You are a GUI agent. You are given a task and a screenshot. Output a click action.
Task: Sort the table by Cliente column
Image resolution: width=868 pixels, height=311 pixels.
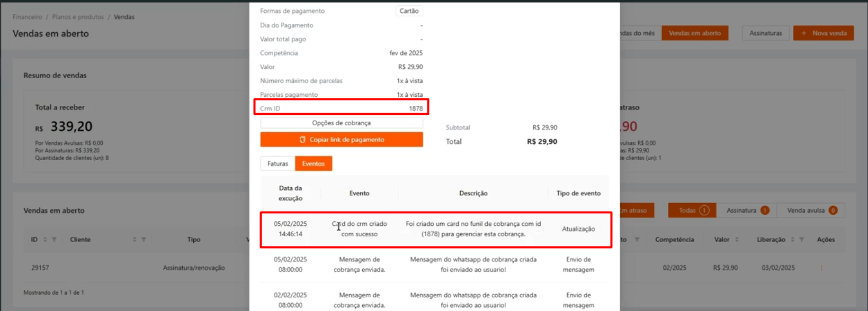(x=135, y=240)
